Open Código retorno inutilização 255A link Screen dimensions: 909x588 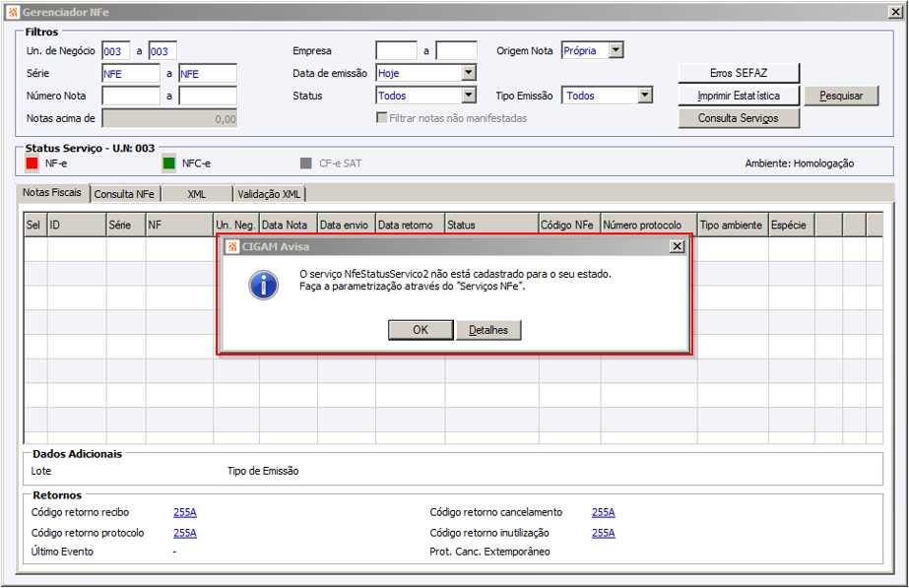(x=604, y=533)
